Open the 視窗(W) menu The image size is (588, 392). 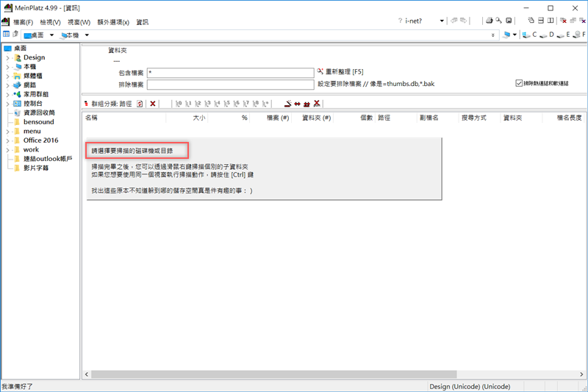[79, 22]
